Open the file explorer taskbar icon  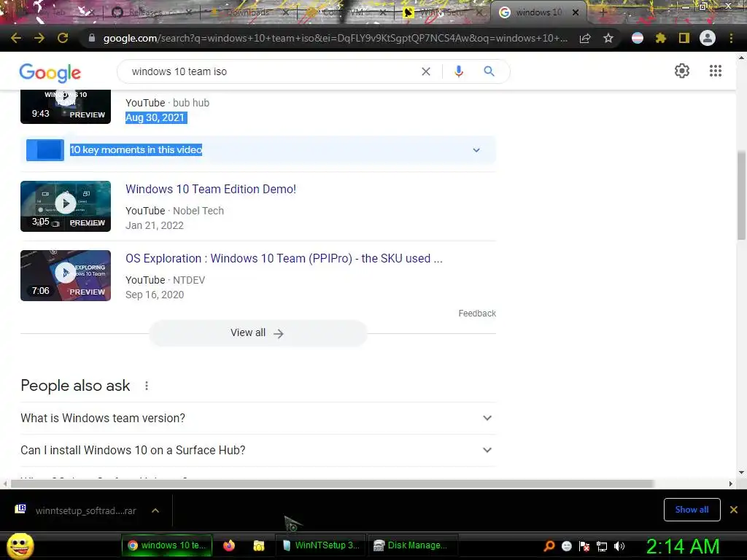[259, 545]
